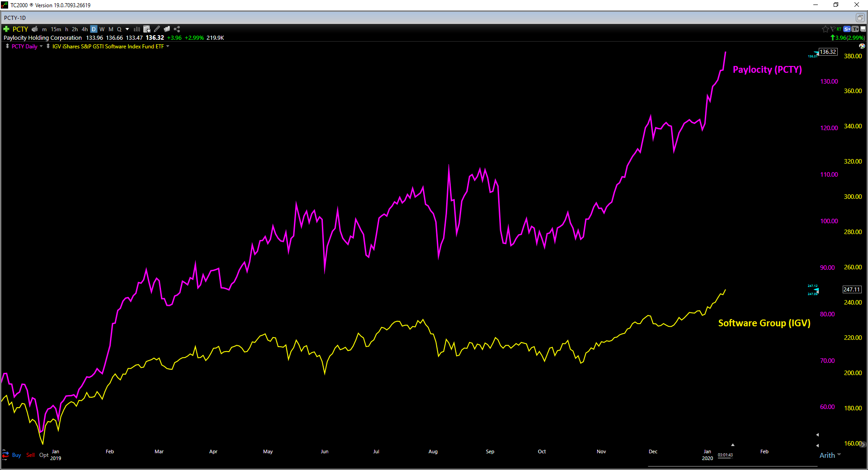Switch to the 1-minute timeframe
868x470 pixels.
(x=44, y=29)
